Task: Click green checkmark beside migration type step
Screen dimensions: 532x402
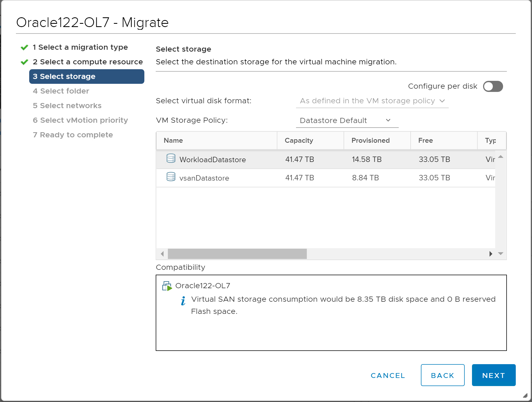Action: click(24, 48)
